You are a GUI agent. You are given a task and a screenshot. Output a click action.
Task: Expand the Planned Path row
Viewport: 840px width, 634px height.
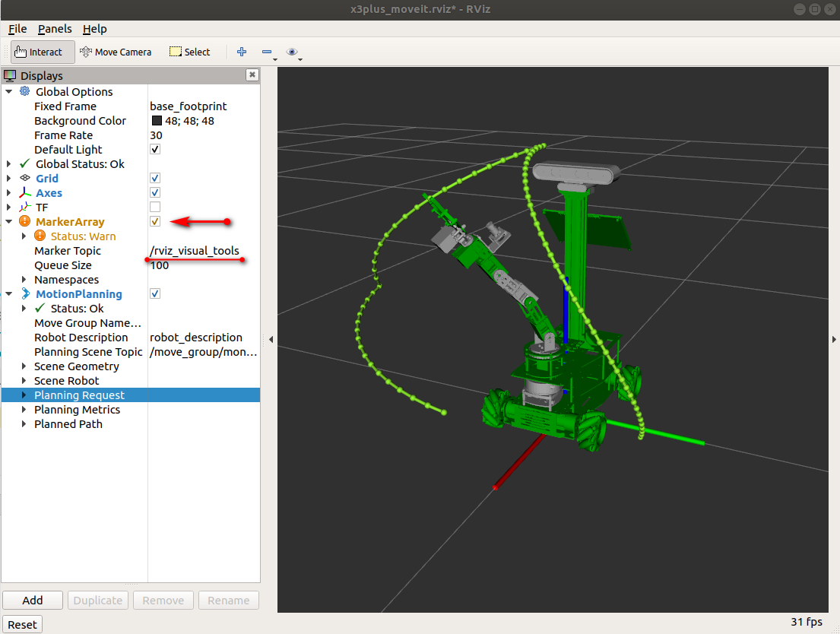[24, 424]
